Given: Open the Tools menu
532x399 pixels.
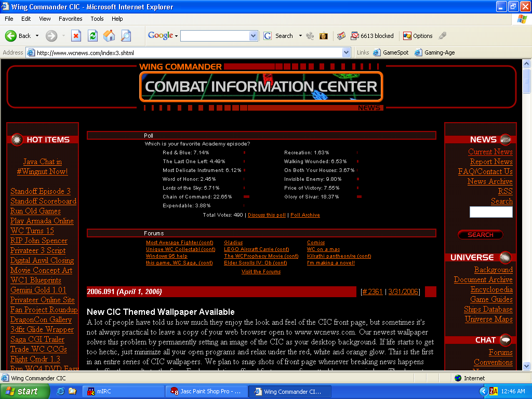Looking at the screenshot, I should (97, 19).
